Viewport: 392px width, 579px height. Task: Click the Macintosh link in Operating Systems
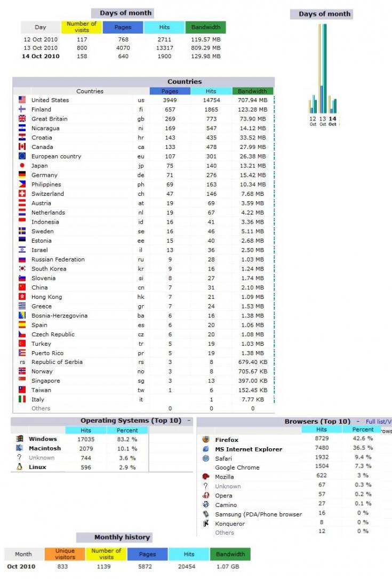click(45, 449)
